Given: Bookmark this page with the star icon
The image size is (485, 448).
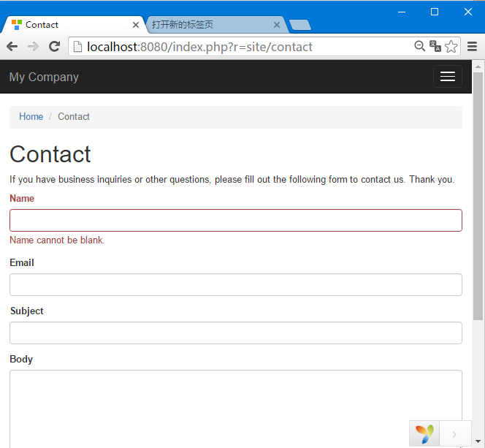Looking at the screenshot, I should (x=451, y=47).
